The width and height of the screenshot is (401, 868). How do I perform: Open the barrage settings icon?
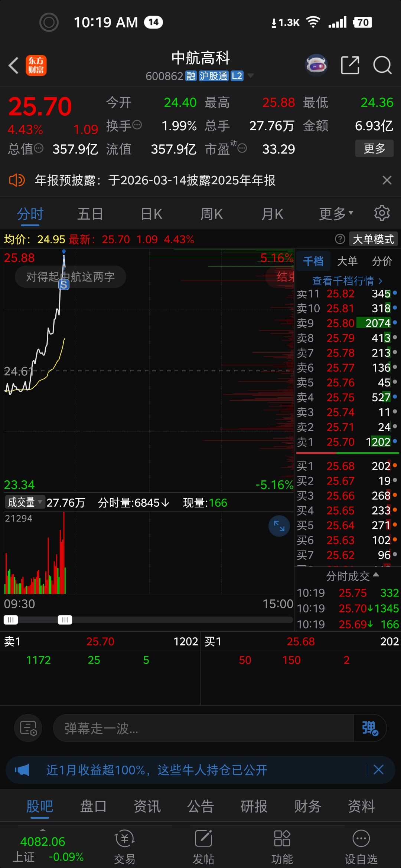(28, 728)
